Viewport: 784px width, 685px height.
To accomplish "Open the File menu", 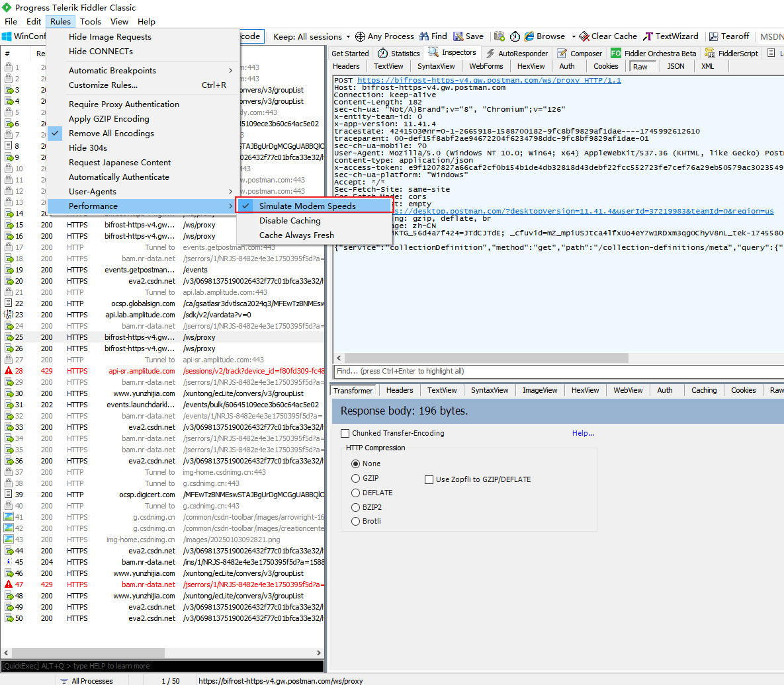I will 11,21.
